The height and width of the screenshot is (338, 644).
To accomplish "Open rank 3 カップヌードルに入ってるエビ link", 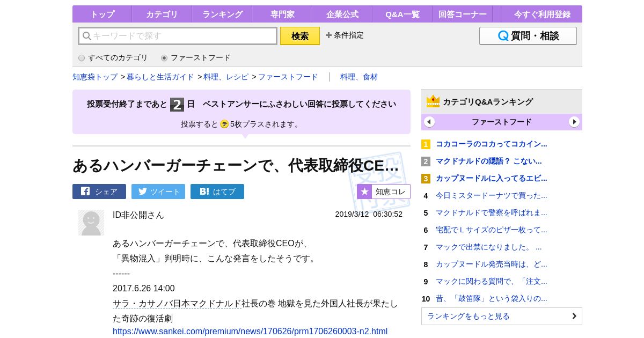I will pos(492,178).
